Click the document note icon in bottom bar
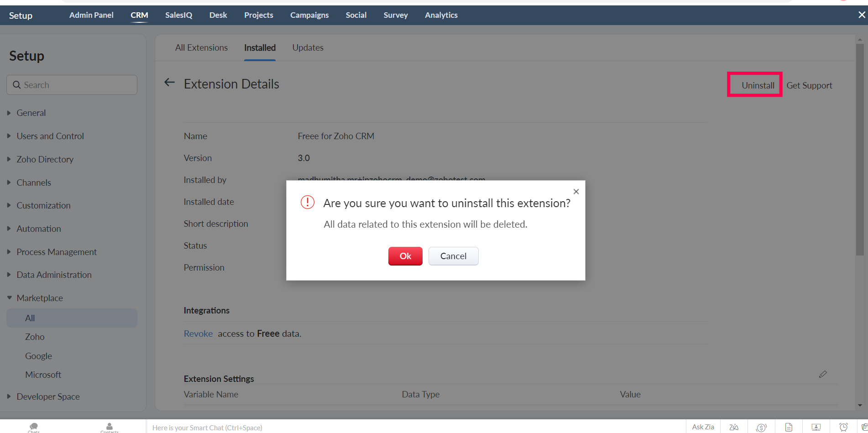 (x=789, y=428)
